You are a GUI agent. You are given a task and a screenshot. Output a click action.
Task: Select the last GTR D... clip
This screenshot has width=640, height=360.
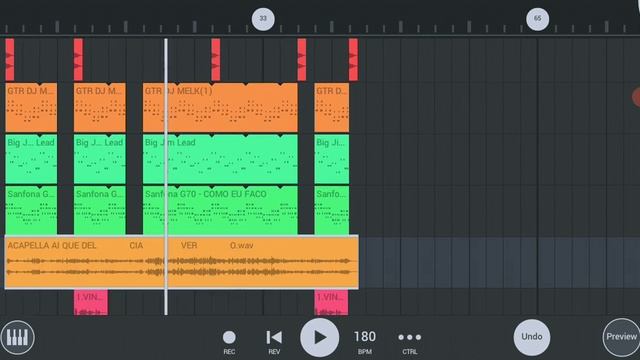click(x=332, y=108)
